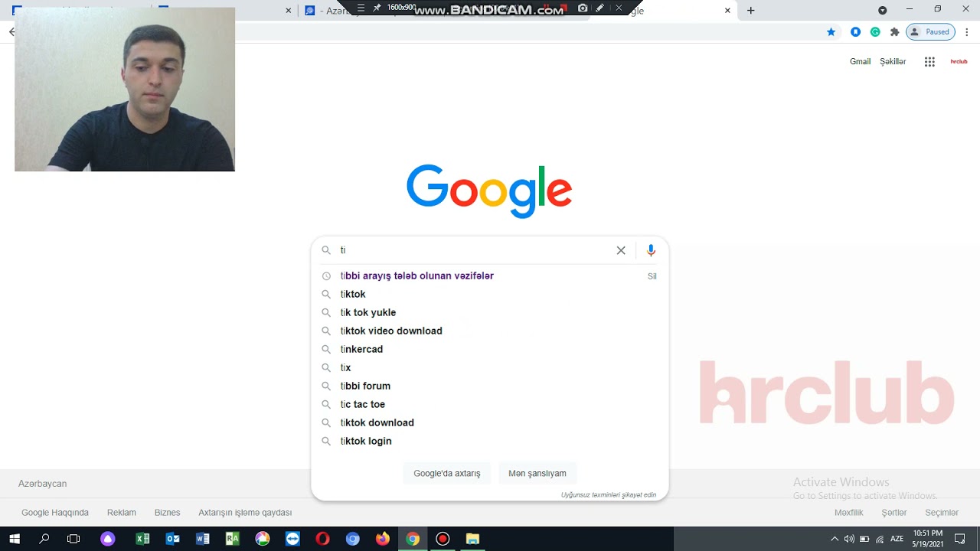Clear the search box with the X icon
This screenshot has width=980, height=551.
point(621,250)
